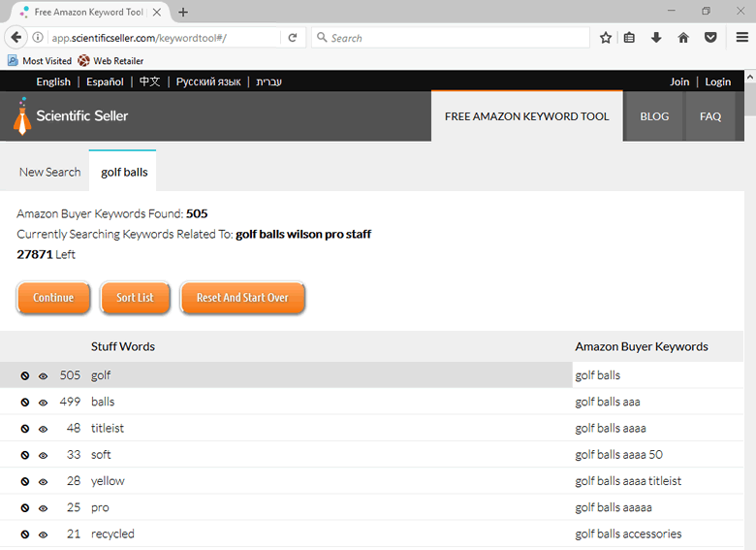Go to browser home page icon
This screenshot has height=550, width=756.
683,38
